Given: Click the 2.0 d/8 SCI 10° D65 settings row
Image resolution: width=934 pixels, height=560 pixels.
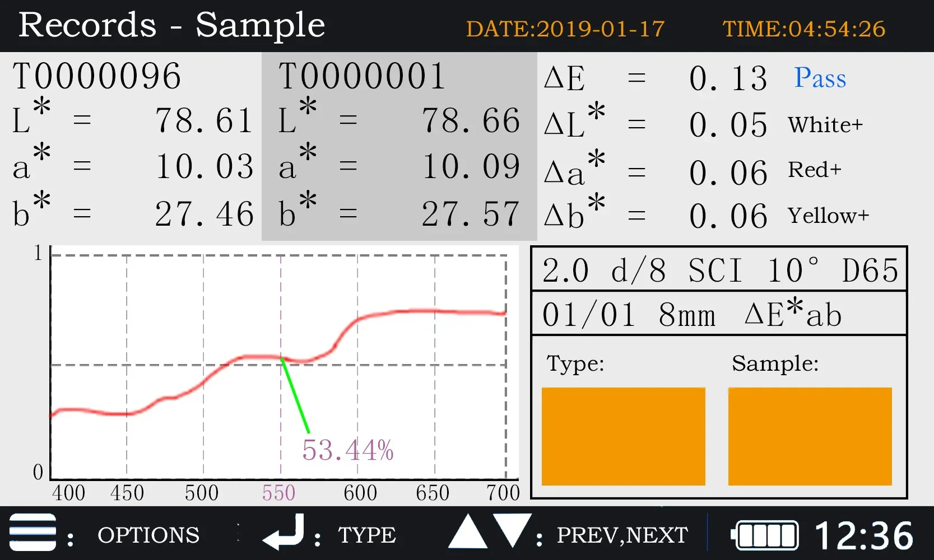Looking at the screenshot, I should click(x=719, y=269).
